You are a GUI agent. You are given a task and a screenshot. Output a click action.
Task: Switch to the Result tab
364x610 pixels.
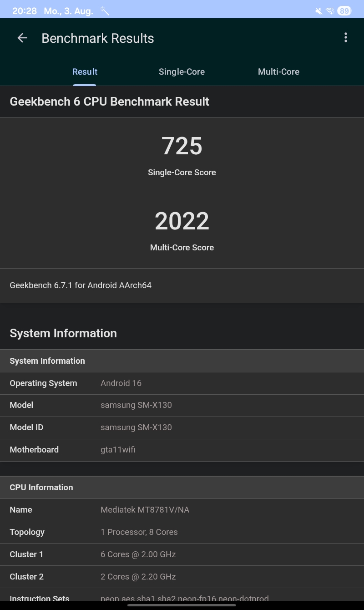85,71
